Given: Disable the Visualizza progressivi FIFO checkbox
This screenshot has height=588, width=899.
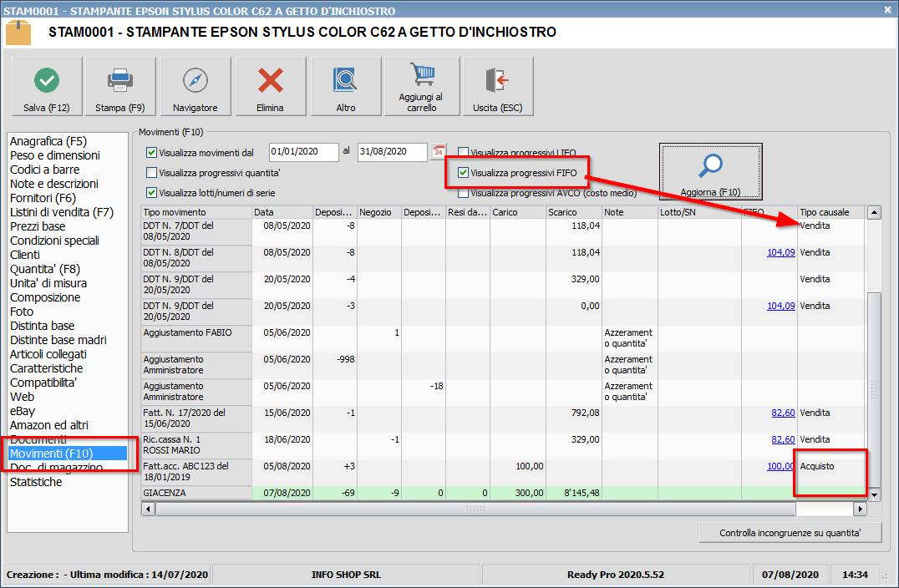Looking at the screenshot, I should [463, 173].
